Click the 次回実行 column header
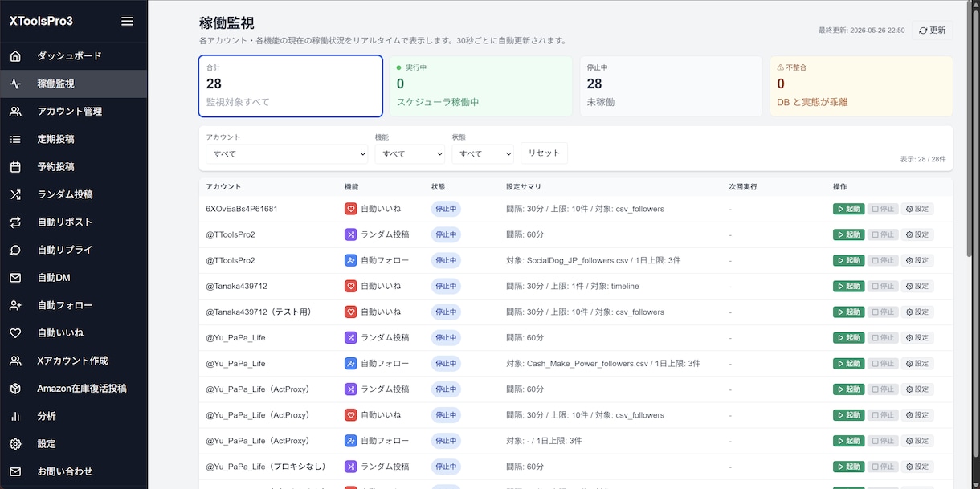980x489 pixels. pos(743,186)
